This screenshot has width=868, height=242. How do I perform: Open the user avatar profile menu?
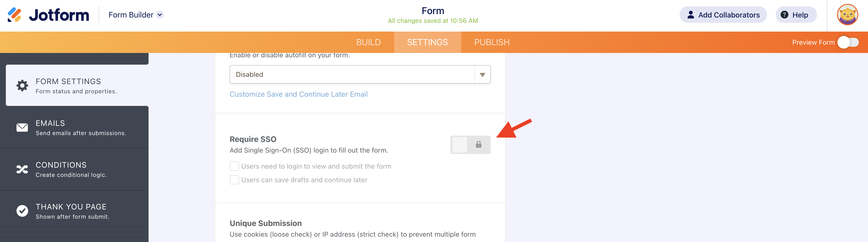(x=847, y=15)
